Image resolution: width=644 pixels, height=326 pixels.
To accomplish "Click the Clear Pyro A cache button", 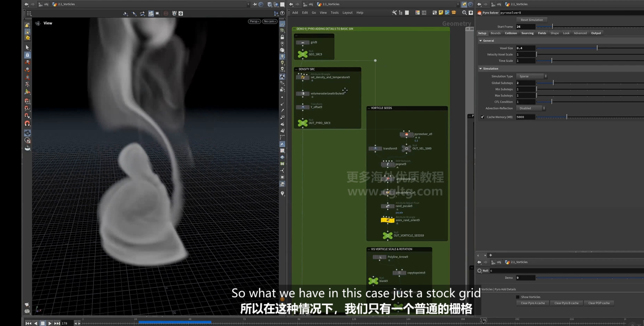I will [x=533, y=303].
